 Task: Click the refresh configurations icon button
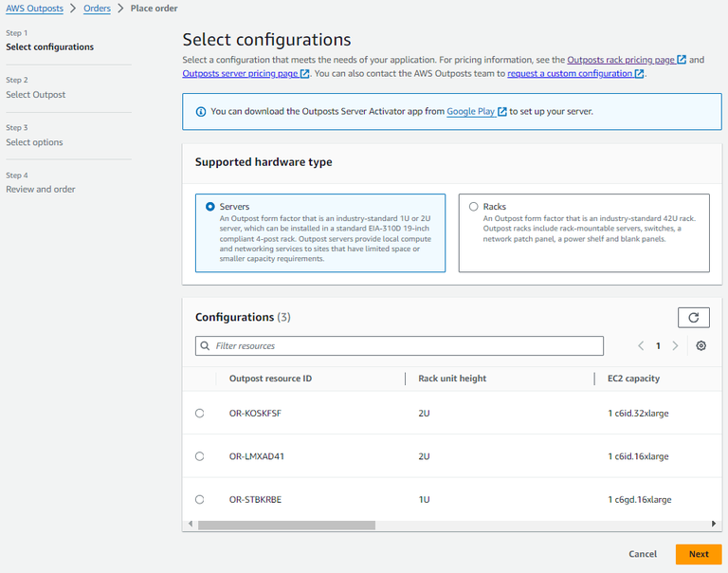[694, 318]
